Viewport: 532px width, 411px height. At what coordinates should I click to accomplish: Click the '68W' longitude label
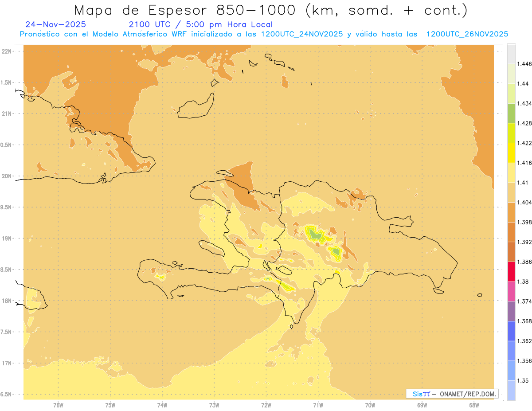[474, 405]
